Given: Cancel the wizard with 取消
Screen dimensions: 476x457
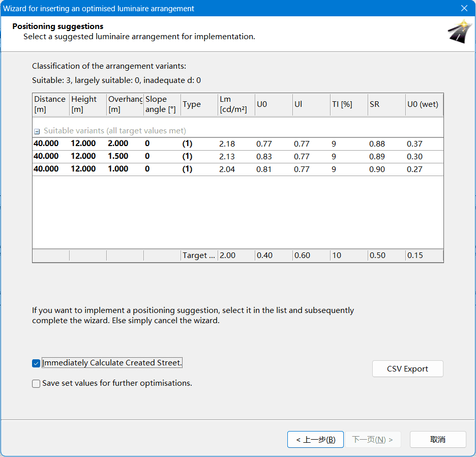Looking at the screenshot, I should pyautogui.click(x=438, y=439).
